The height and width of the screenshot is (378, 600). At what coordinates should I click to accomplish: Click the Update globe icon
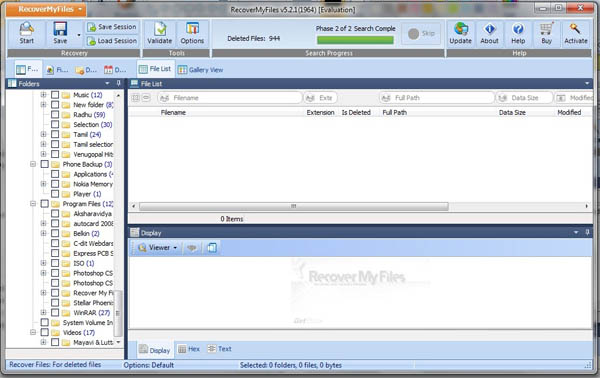(461, 29)
